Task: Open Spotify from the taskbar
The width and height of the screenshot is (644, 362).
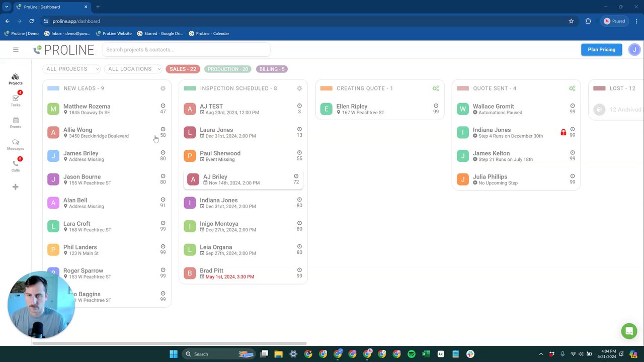Action: (x=411, y=354)
